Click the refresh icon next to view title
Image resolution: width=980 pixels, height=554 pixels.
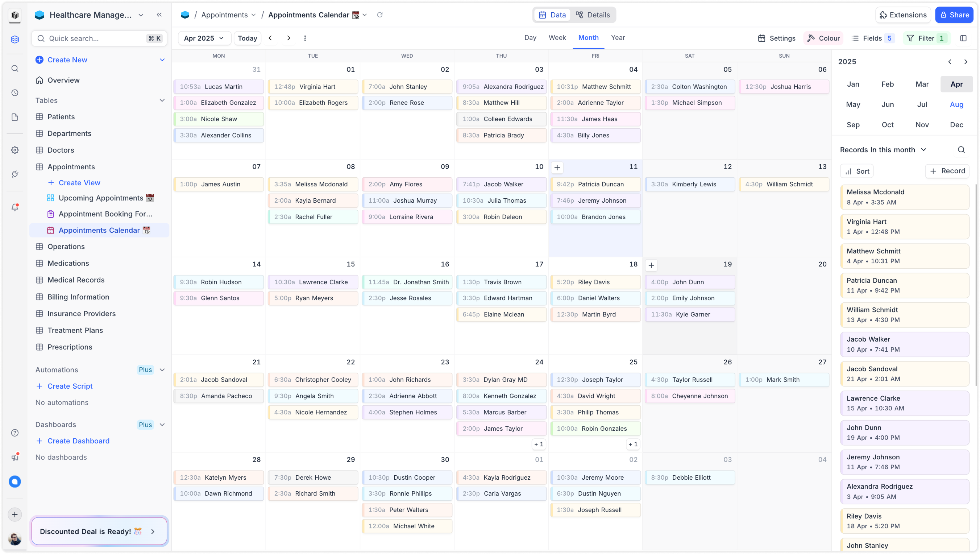[379, 15]
